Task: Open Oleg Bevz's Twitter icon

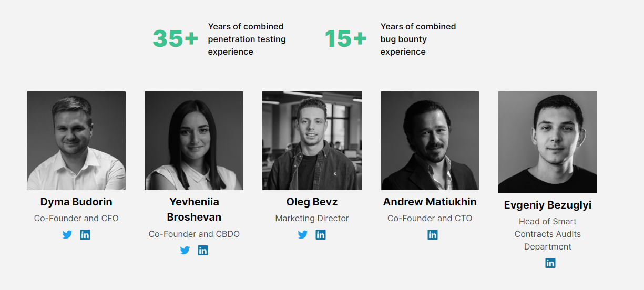Action: coord(303,235)
